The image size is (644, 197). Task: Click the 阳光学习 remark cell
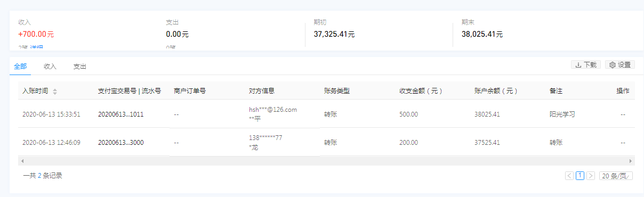[x=562, y=114]
